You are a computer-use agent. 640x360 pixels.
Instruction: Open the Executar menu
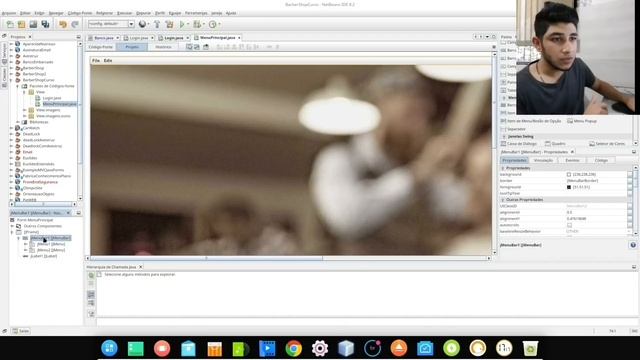coord(124,13)
